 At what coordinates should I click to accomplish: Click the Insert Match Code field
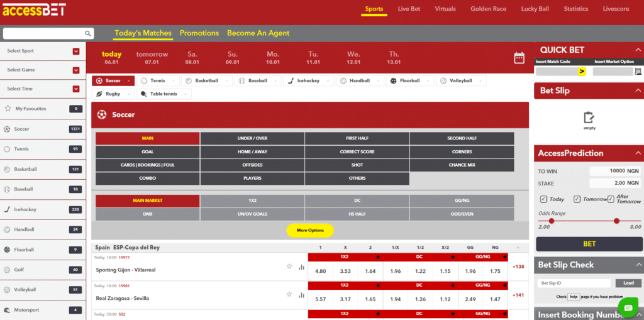557,72
